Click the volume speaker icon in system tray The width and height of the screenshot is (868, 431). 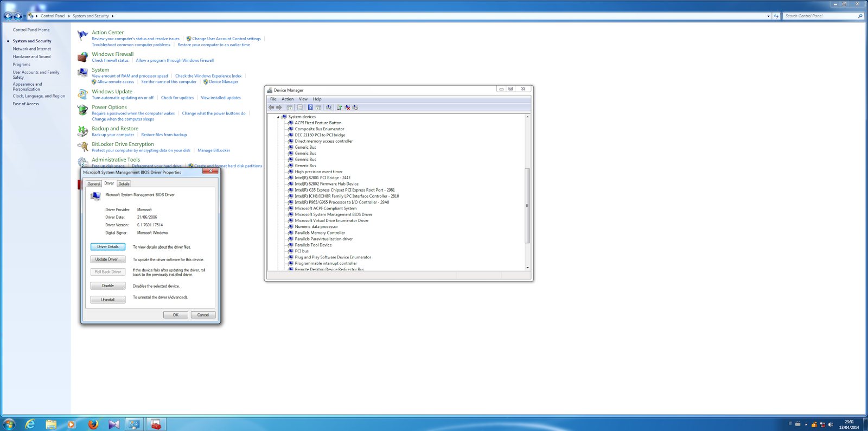click(x=831, y=424)
